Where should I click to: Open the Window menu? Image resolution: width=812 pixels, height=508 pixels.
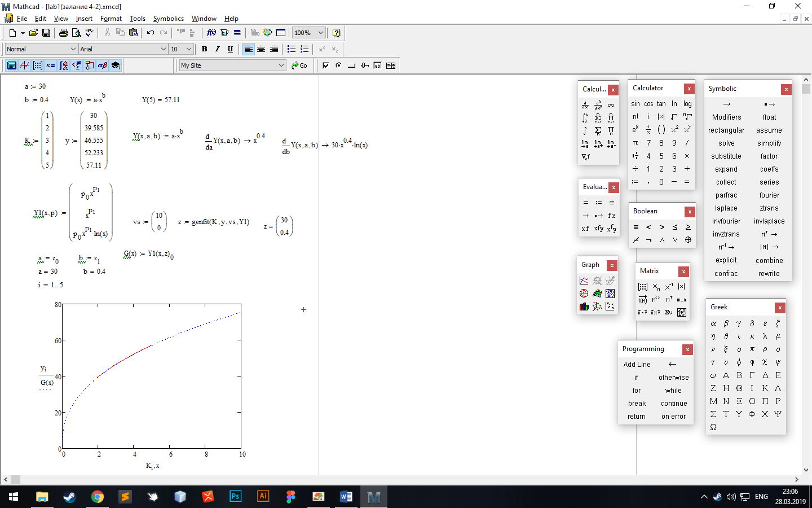pyautogui.click(x=204, y=19)
